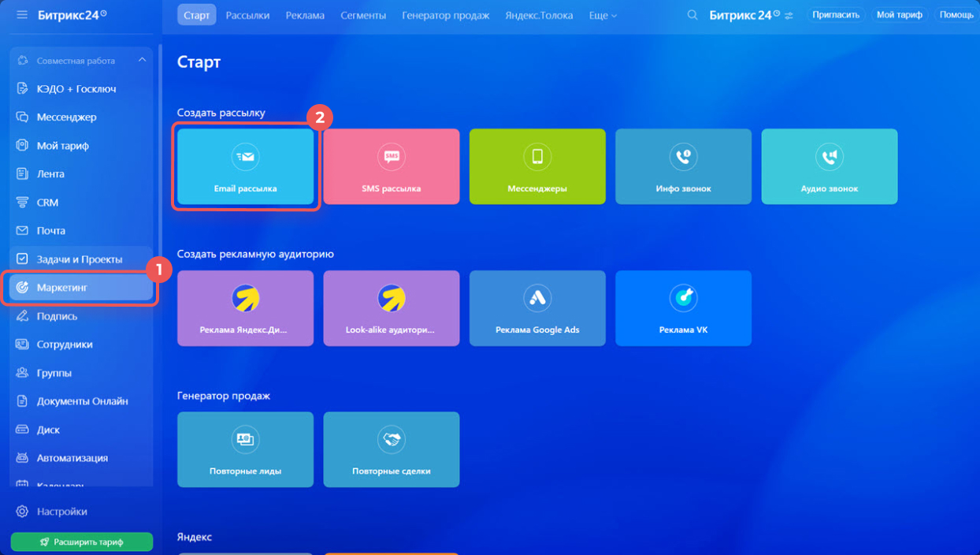Open the Реклама VK tile

pos(683,308)
